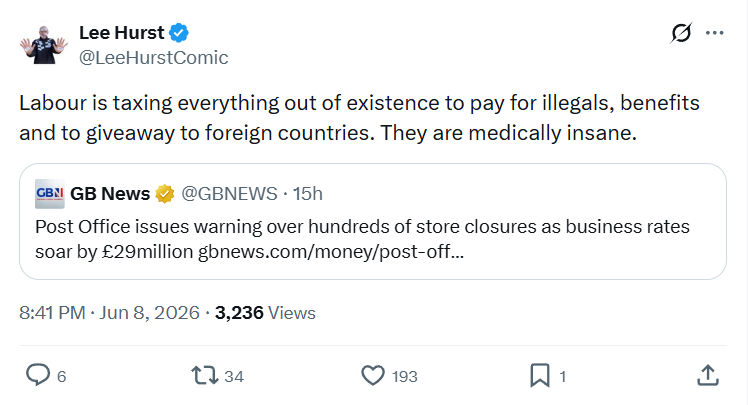Click the 15h time on quoted post
Image resolution: width=748 pixels, height=405 pixels.
point(308,194)
